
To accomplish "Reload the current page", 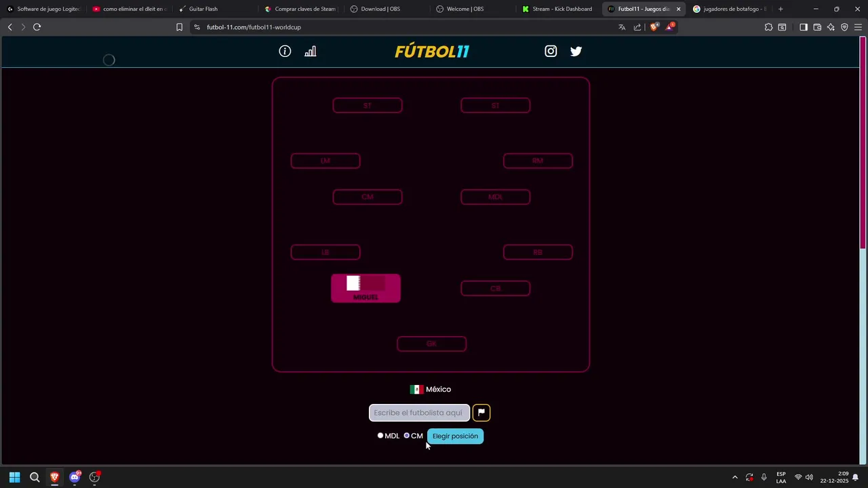I will click(x=37, y=27).
